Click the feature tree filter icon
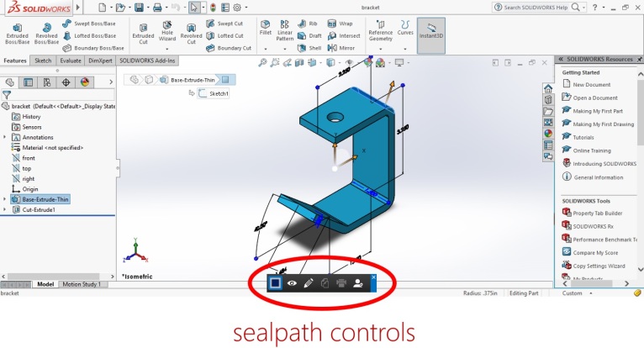The width and height of the screenshot is (644, 348). (x=6, y=95)
